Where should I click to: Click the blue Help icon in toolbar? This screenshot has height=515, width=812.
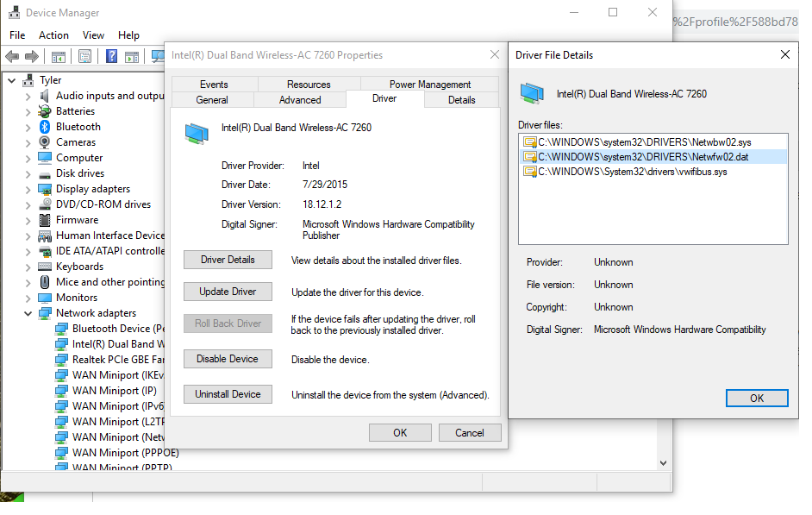[111, 56]
